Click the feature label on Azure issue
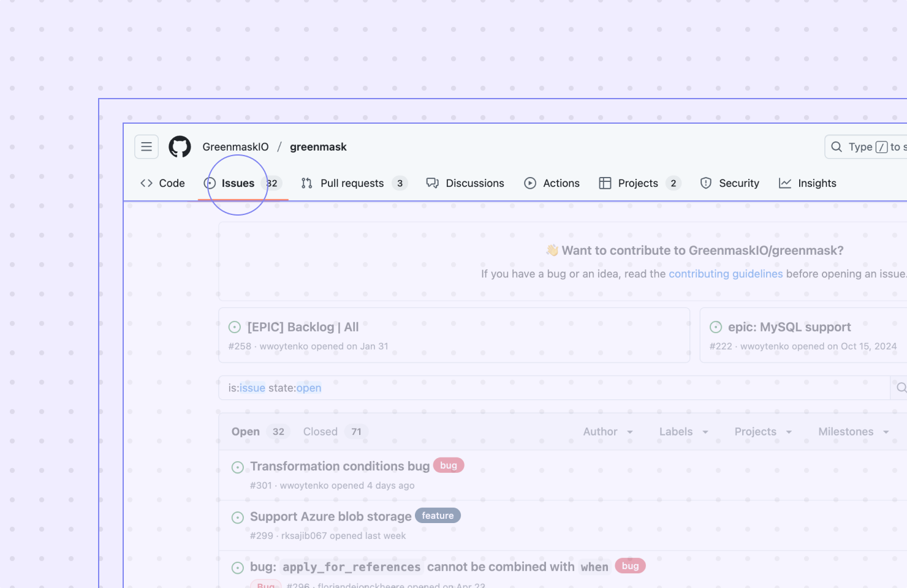The image size is (907, 588). click(x=438, y=516)
